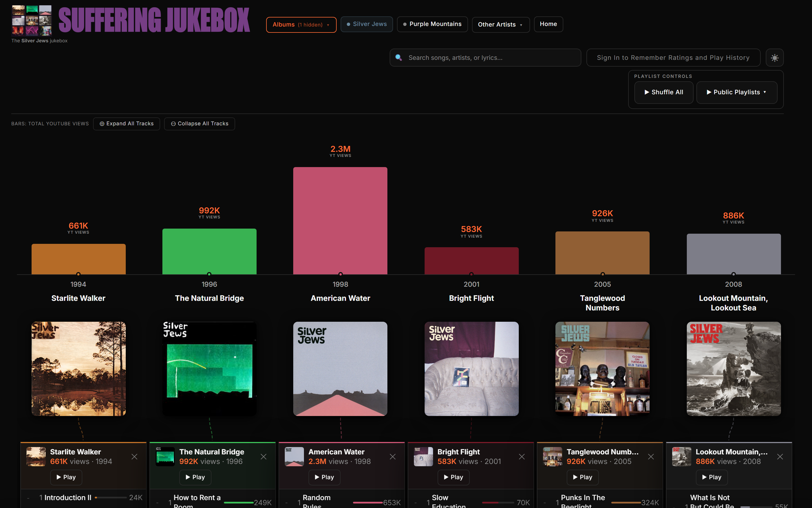Click the search songs input field
This screenshot has width=812, height=508.
(485, 58)
